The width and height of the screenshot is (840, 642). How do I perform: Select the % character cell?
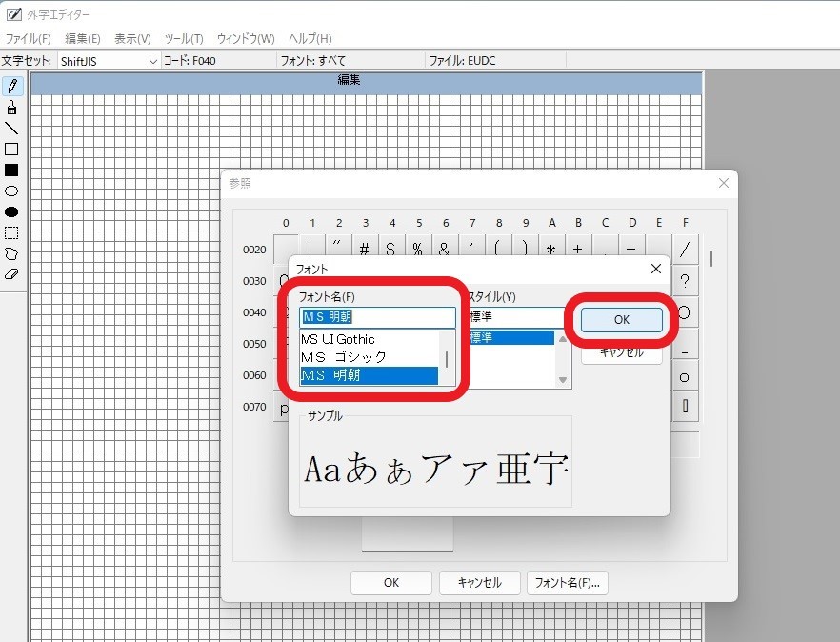tap(418, 248)
